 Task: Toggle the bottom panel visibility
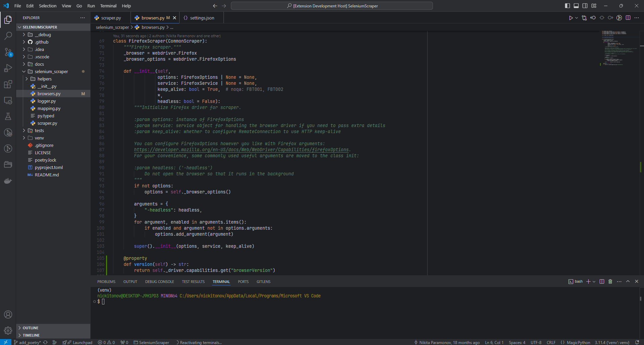point(576,6)
